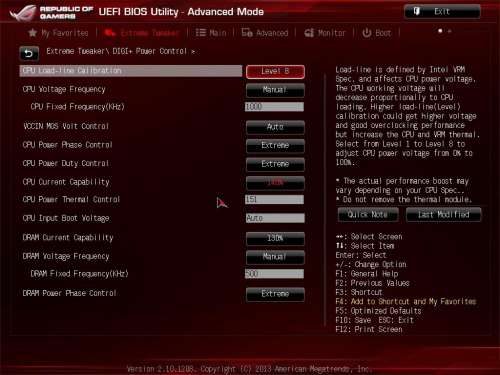Click the Main tab list icon
Viewport: 500px width, 375px height.
tap(200, 33)
